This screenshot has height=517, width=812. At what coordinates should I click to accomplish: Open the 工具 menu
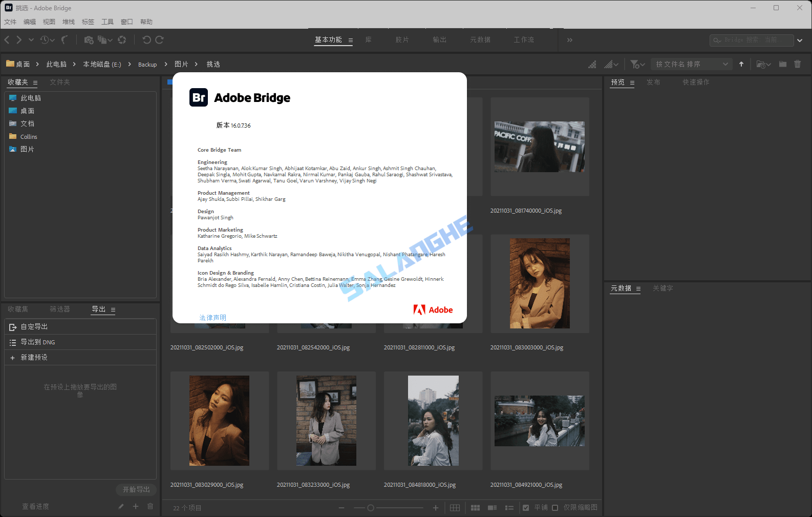[108, 22]
